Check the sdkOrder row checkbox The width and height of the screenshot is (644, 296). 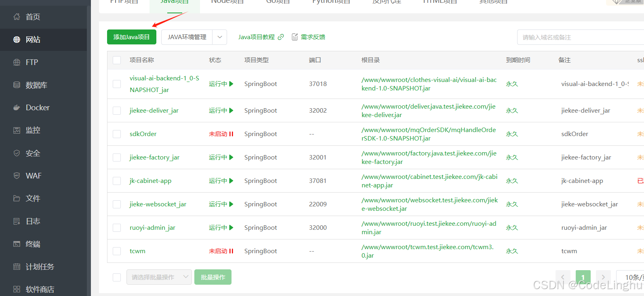click(117, 134)
